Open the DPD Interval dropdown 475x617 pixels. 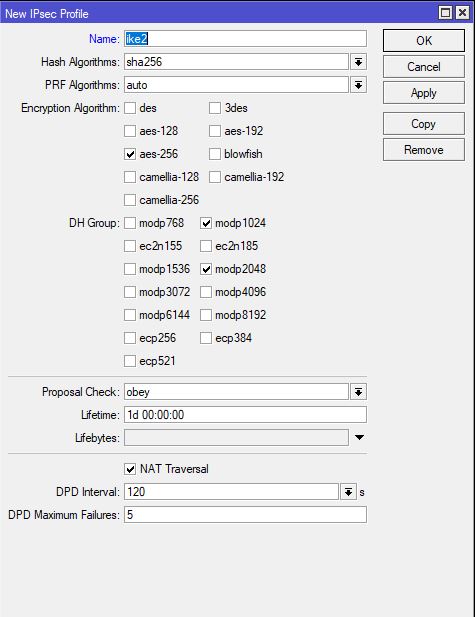click(x=348, y=492)
